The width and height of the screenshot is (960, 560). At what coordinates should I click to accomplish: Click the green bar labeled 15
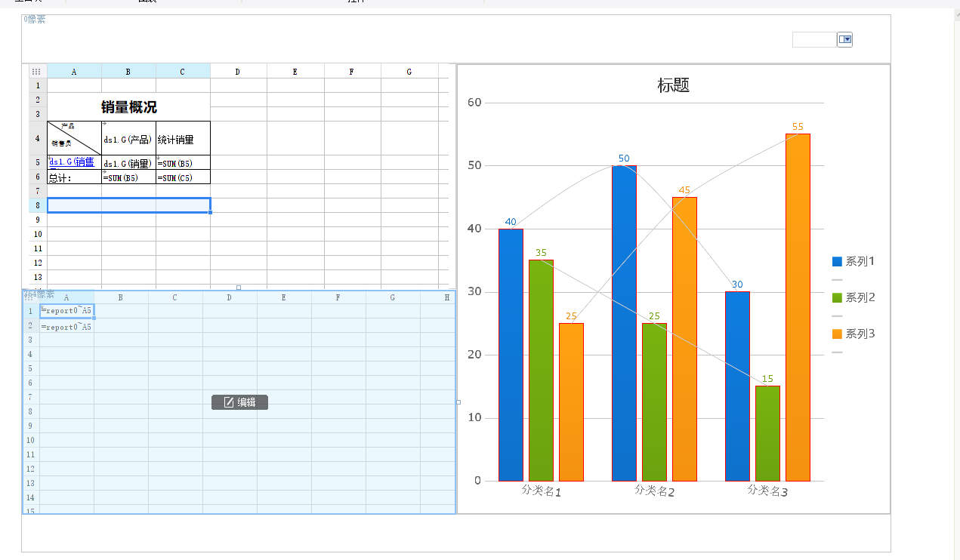click(767, 433)
